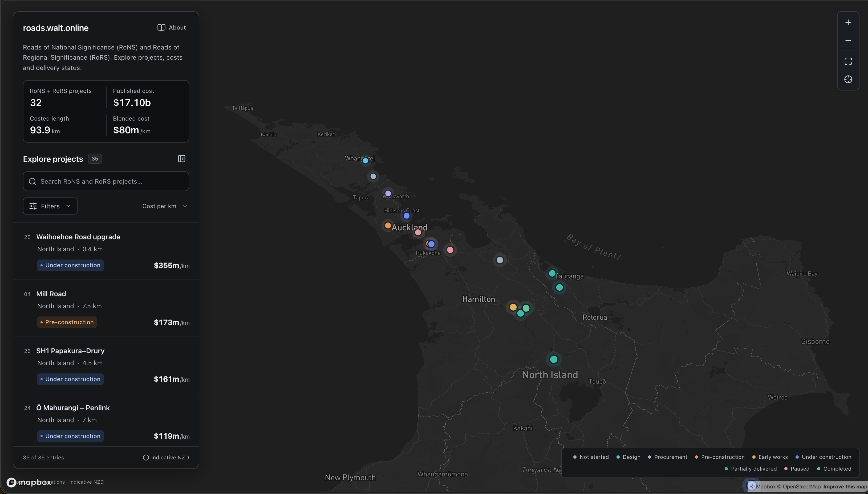Click the grey marker south of Whangārei
This screenshot has height=494, width=868.
point(373,176)
